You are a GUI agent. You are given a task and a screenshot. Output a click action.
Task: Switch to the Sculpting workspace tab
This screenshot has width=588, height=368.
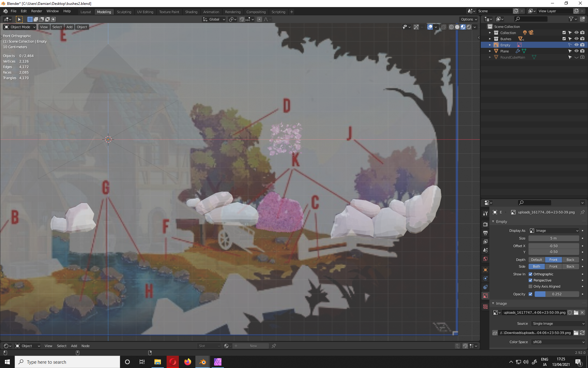(x=124, y=12)
